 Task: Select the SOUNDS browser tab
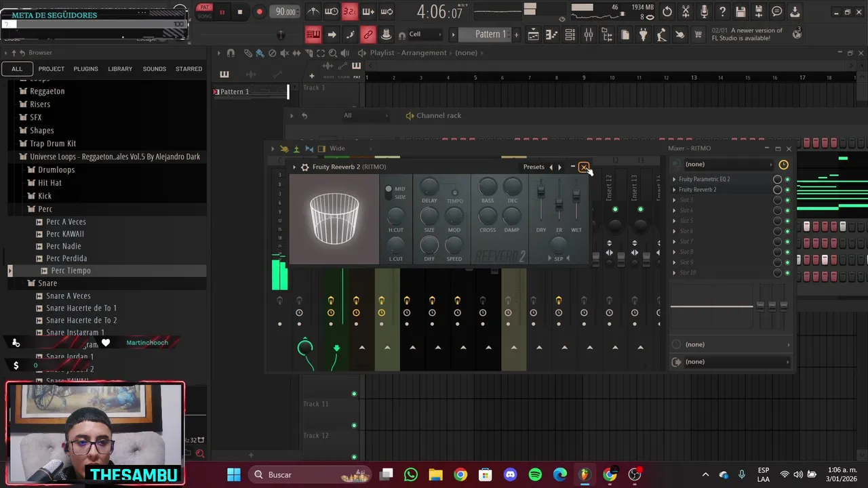(x=154, y=68)
